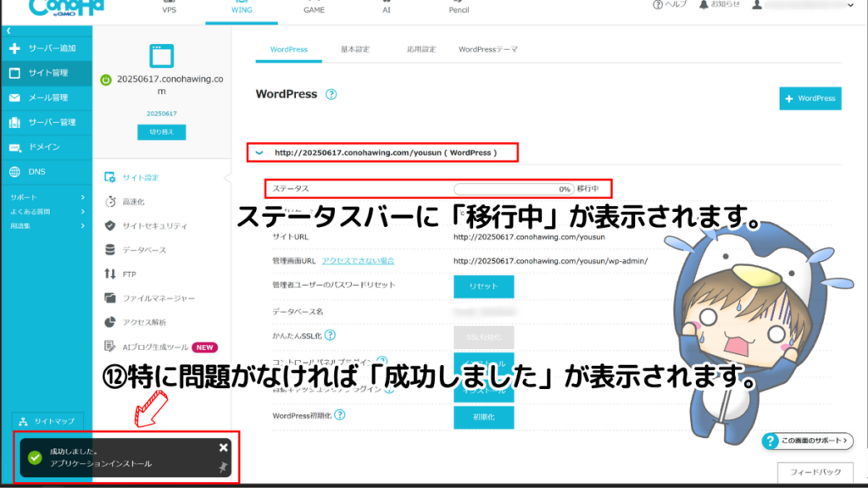Open the AIブログ生成ツール icon
Viewport: 868px width, 488px height.
(110, 347)
